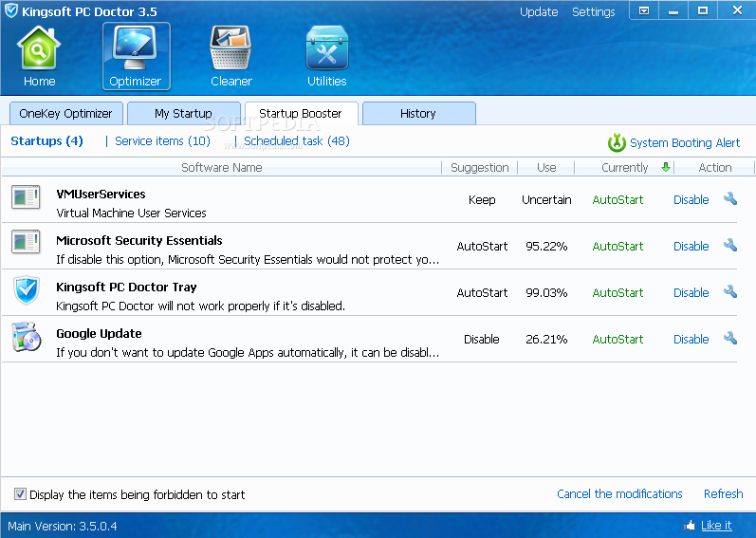Click the Keep suggestion for VMUserServices
Viewport: 756px width, 538px height.
coord(482,199)
